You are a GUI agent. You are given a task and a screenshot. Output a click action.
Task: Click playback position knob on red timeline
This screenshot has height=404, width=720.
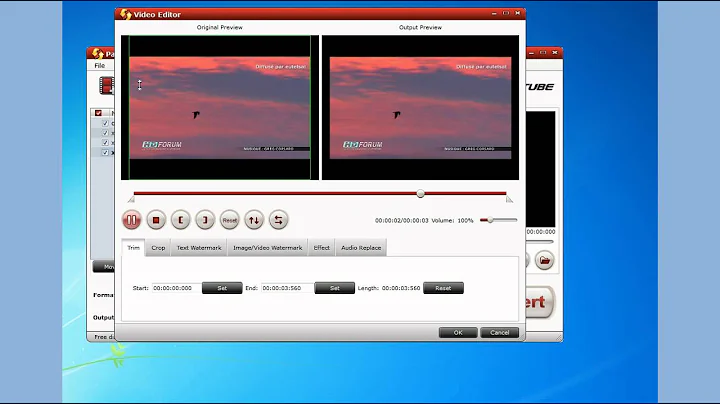pos(421,194)
